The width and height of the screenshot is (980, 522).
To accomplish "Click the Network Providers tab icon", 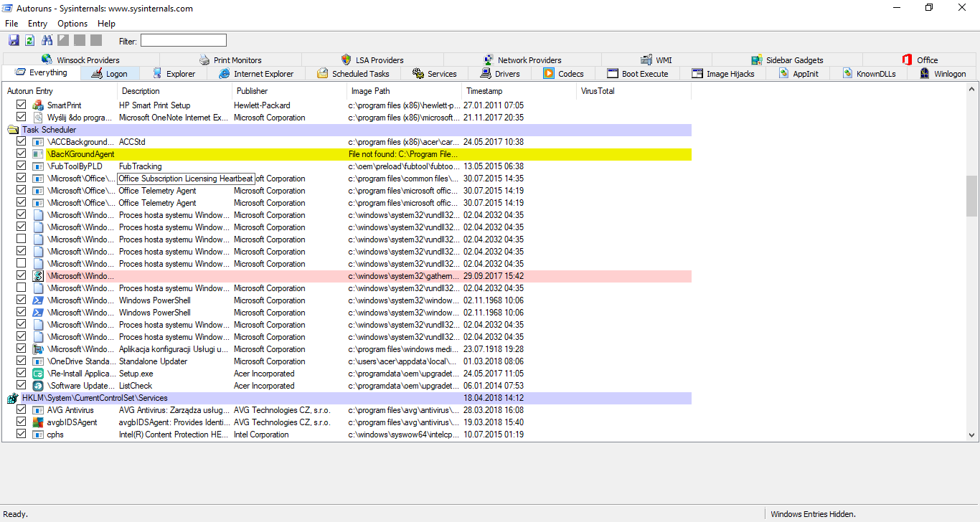I will (x=489, y=60).
